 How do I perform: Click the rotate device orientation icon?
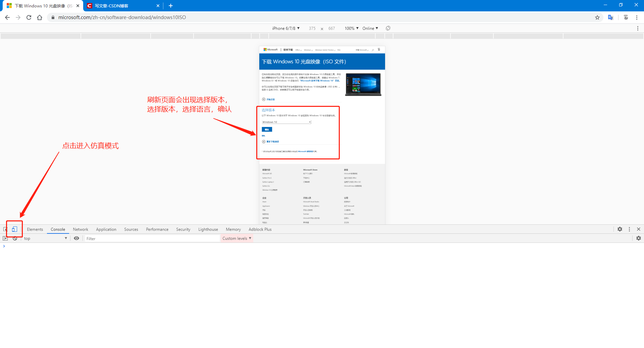[388, 28]
